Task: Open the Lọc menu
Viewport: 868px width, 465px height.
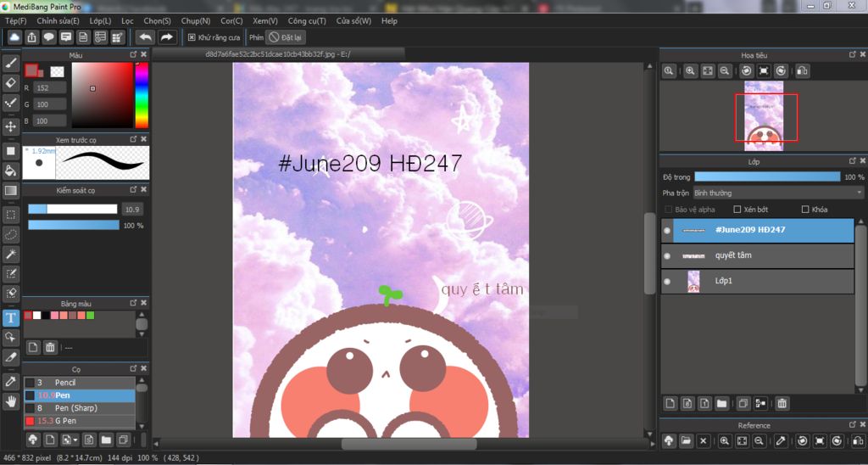Action: click(x=127, y=20)
